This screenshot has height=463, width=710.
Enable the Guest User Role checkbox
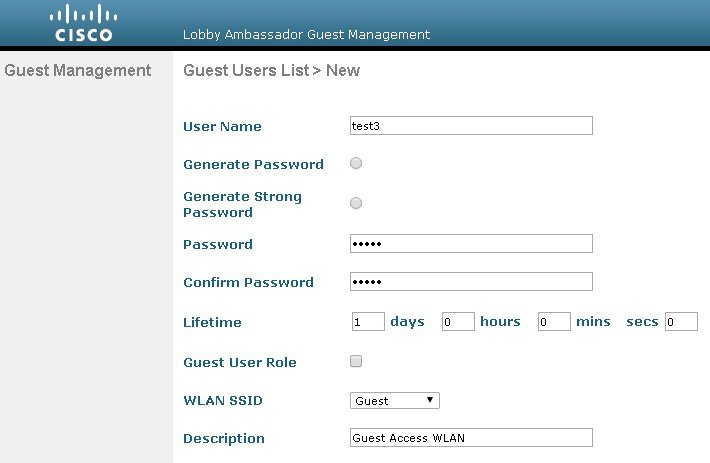coord(356,361)
